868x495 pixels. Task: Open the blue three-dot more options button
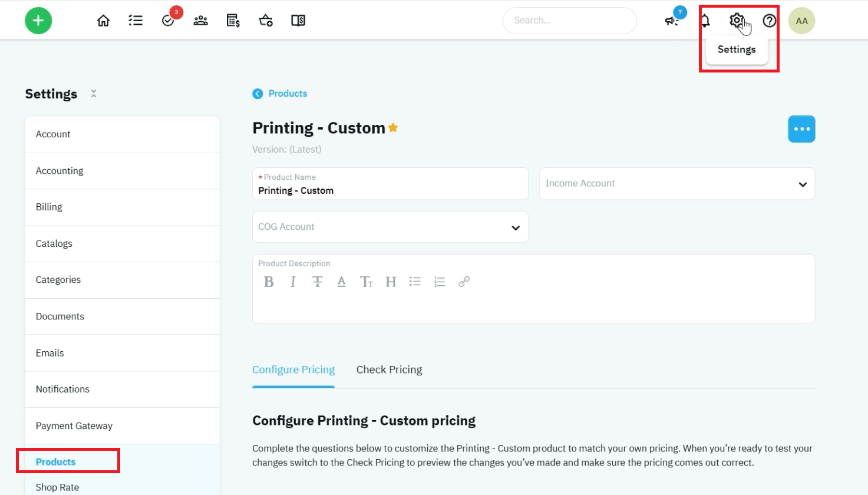point(801,129)
